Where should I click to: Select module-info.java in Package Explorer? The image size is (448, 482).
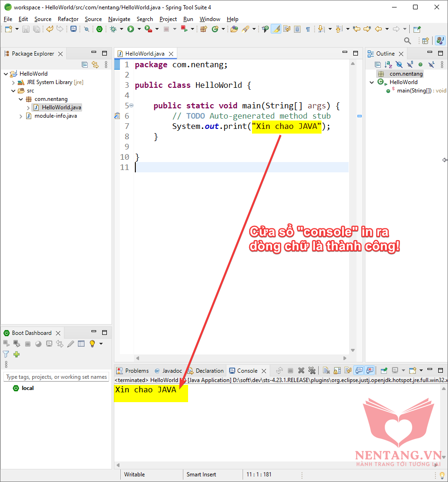(56, 116)
